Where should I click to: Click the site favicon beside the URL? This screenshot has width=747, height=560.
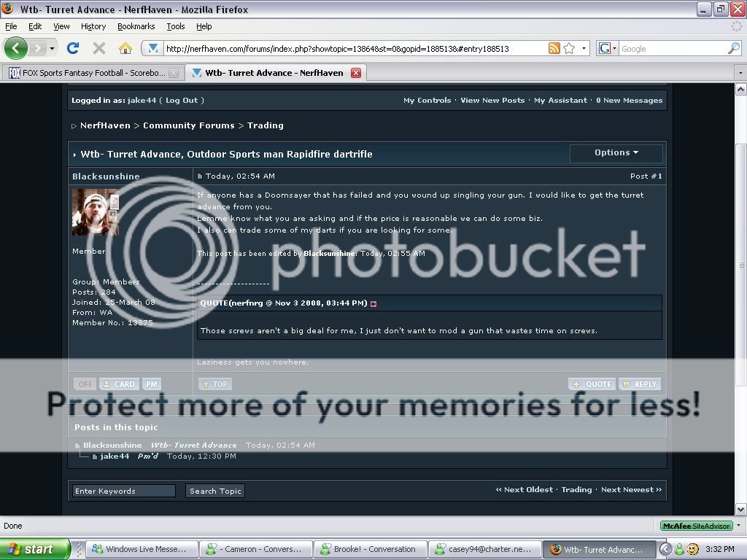tap(153, 48)
